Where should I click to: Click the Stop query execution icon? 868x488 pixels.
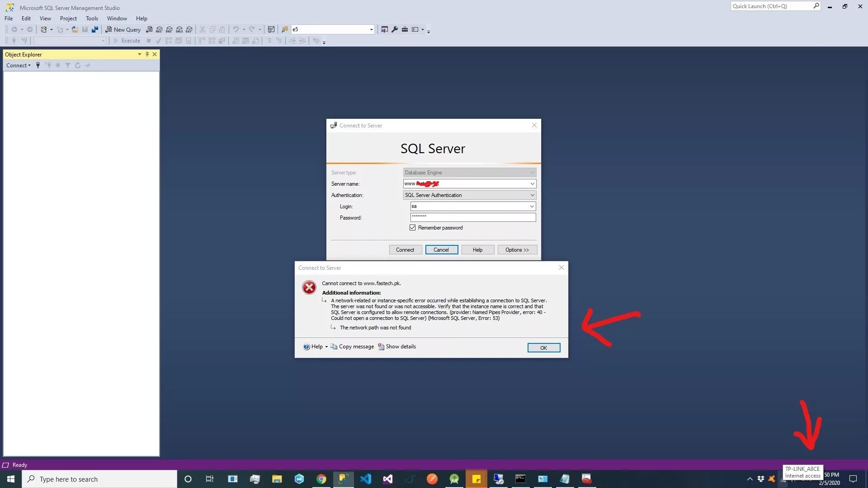tap(148, 41)
